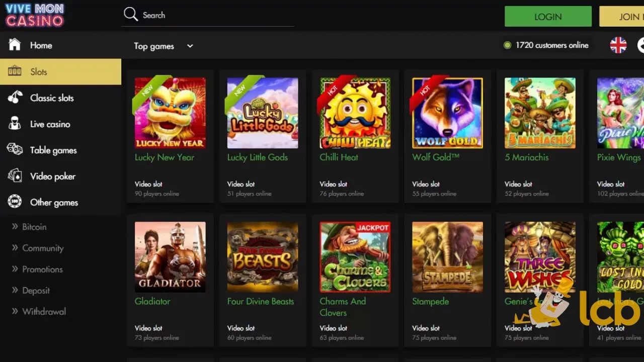Select Table games in sidebar

pos(60,150)
